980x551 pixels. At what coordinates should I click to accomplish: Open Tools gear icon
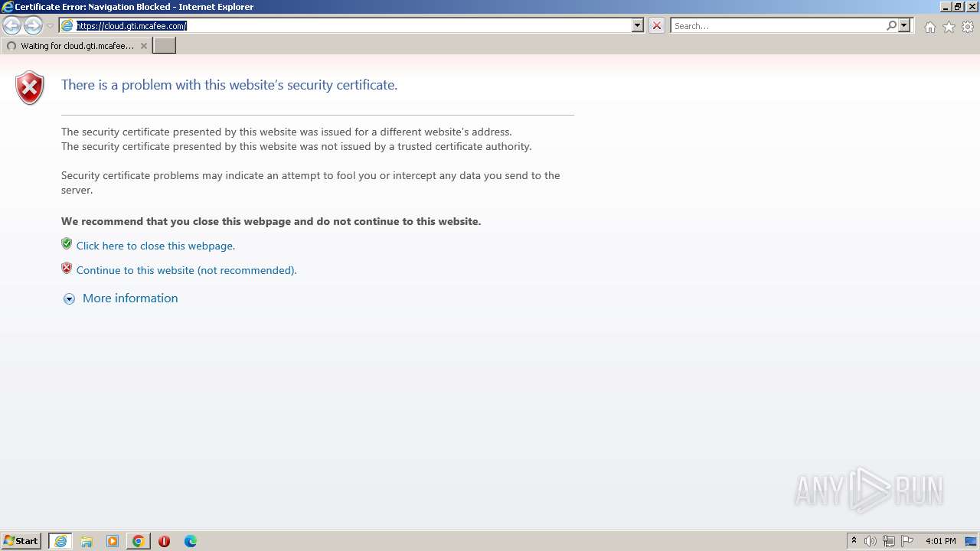point(969,27)
